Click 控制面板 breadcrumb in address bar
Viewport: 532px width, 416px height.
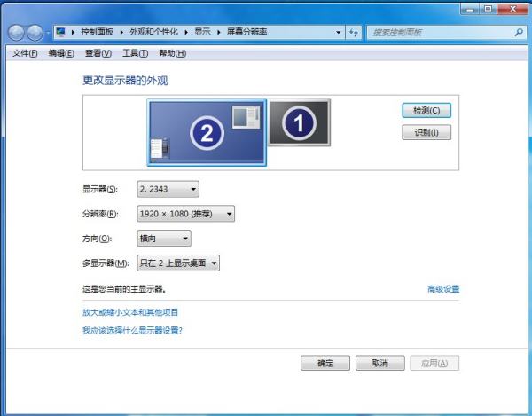coord(97,32)
